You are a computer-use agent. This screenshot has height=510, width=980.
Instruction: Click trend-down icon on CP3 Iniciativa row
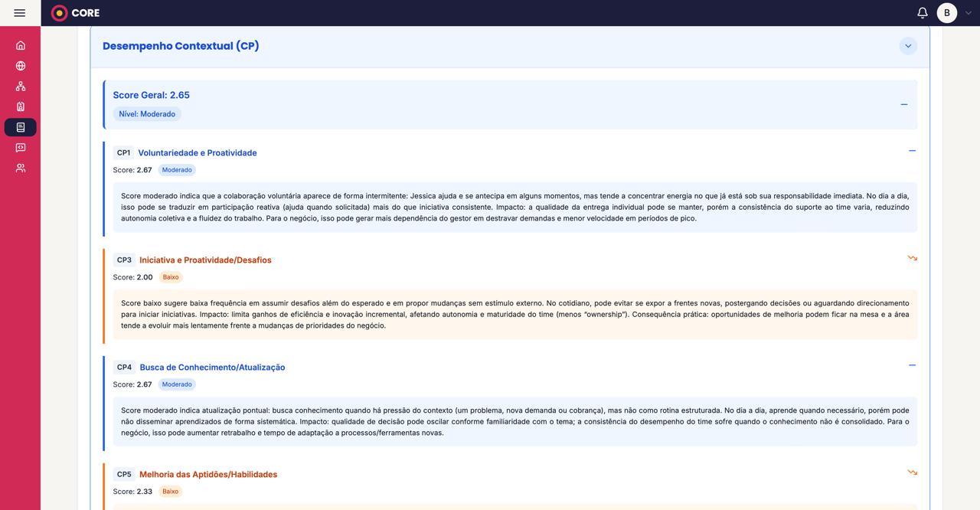click(x=912, y=258)
